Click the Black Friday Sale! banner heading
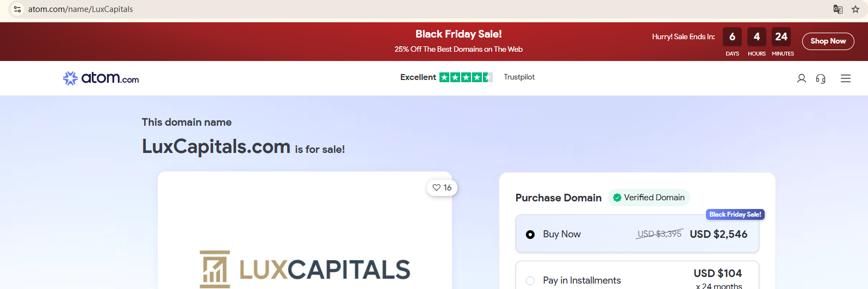868x289 pixels. (x=458, y=34)
